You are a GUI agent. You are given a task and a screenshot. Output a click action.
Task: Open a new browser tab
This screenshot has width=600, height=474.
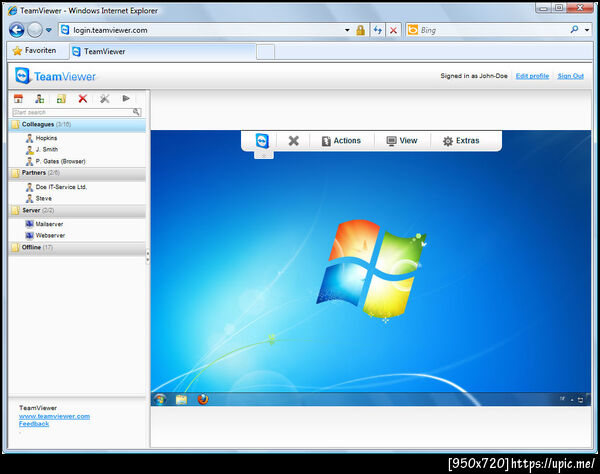265,52
